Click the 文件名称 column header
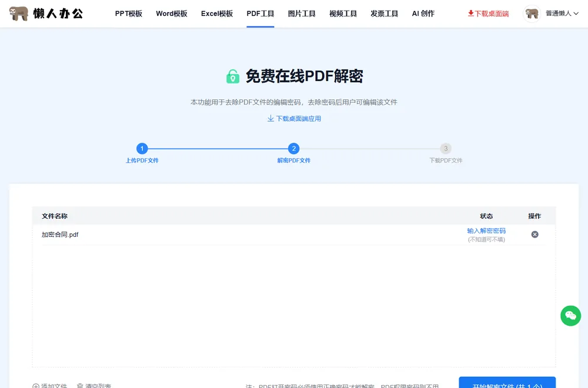 54,216
